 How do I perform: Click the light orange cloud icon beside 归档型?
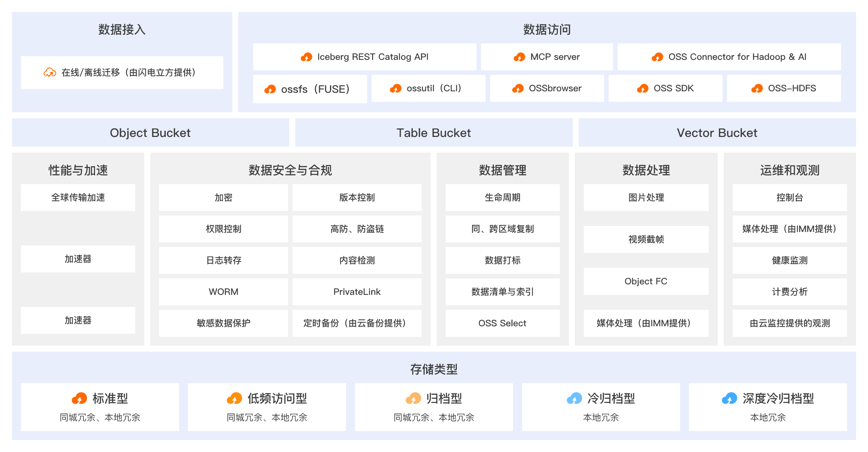(x=413, y=398)
